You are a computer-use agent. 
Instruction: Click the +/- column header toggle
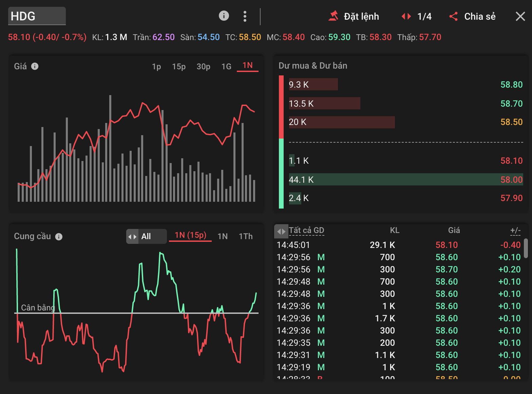pos(515,231)
